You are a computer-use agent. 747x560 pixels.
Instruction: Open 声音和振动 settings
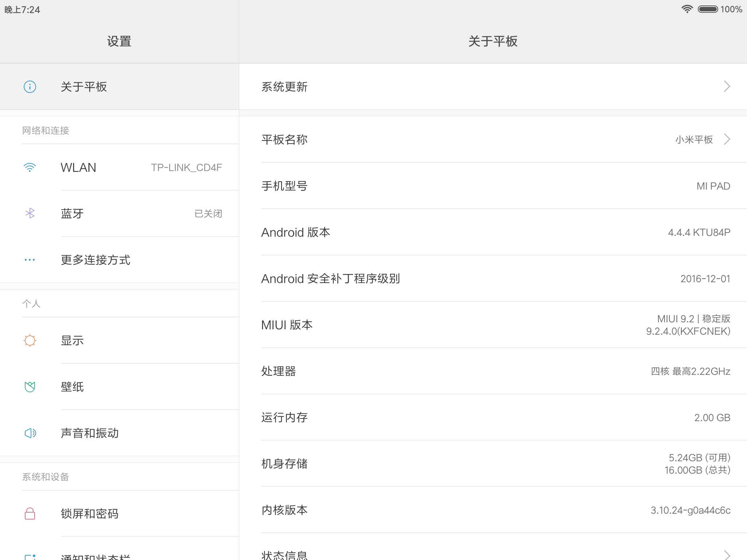pos(120,433)
